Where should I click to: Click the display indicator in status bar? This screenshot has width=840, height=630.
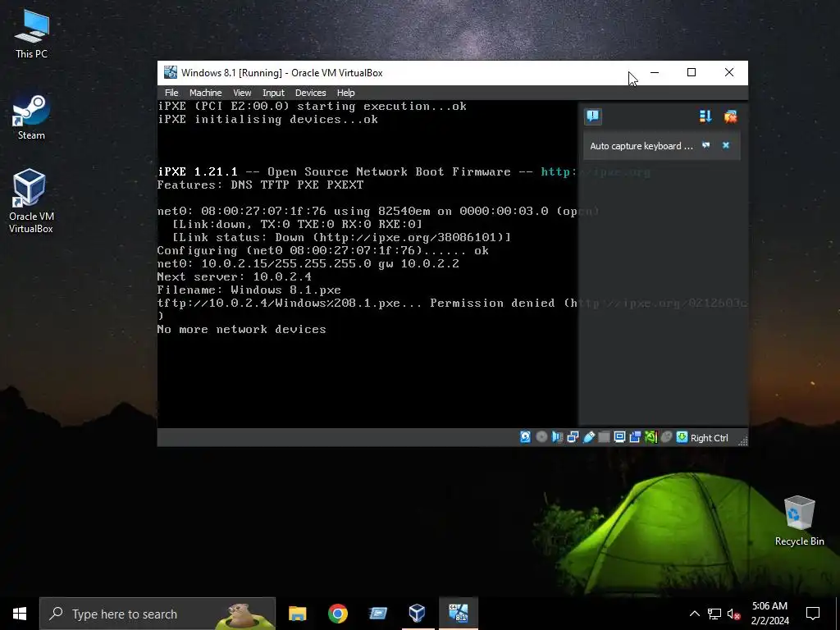[619, 437]
